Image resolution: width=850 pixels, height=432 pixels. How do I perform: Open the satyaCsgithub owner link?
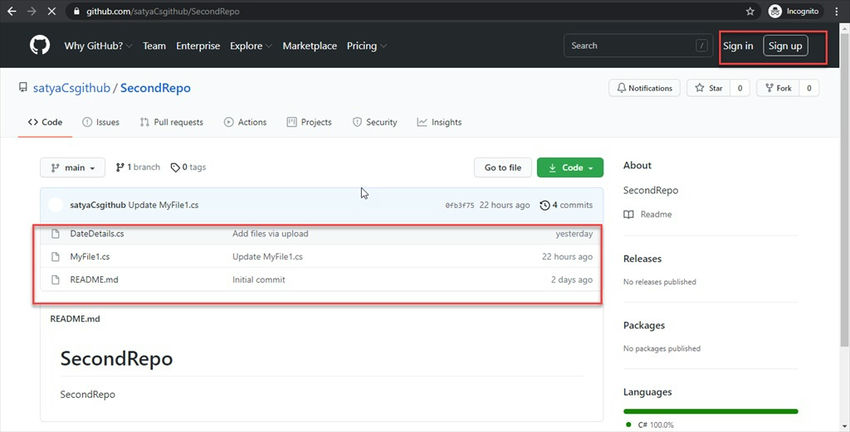(x=72, y=88)
